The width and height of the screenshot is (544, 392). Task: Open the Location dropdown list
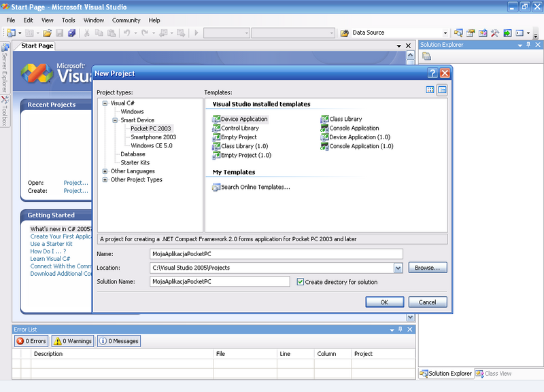click(398, 268)
